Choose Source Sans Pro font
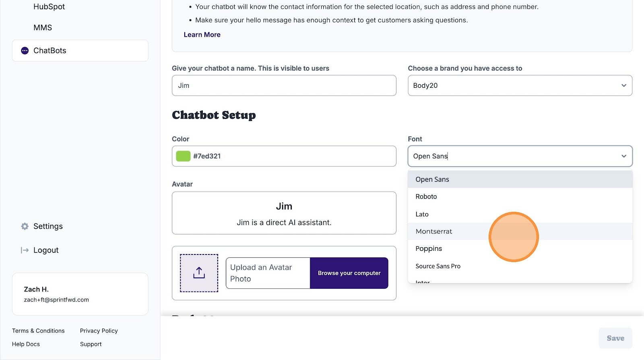 point(438,266)
